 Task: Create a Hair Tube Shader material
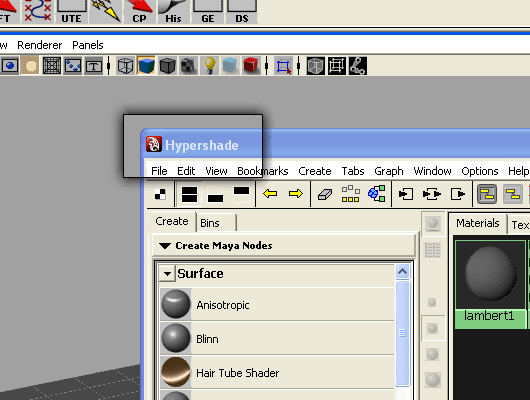pos(277,372)
